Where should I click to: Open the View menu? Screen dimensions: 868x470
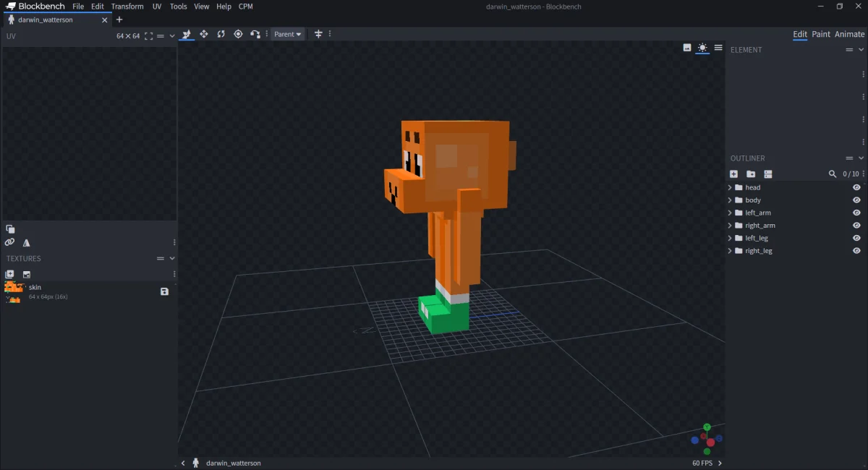(x=202, y=7)
